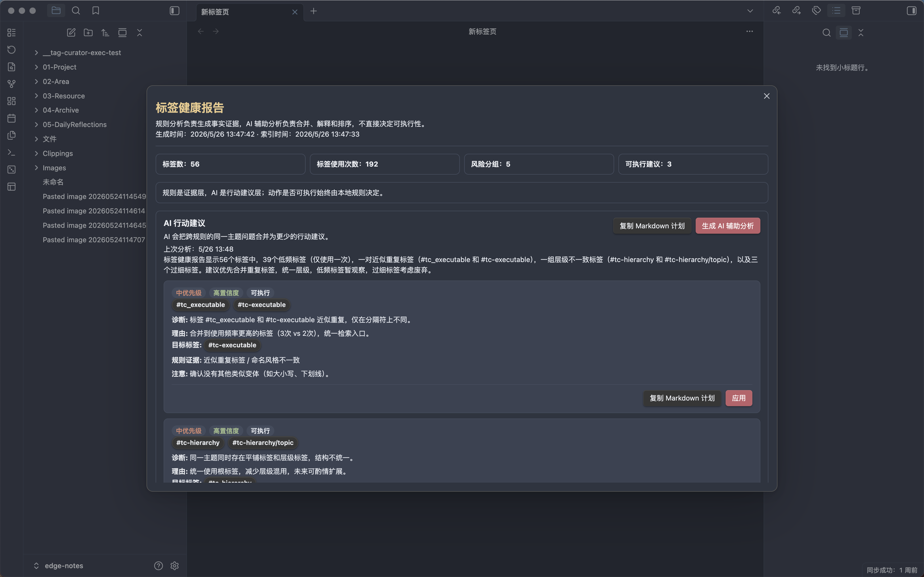Open the settings gear icon
Viewport: 924px width, 577px height.
click(x=174, y=566)
